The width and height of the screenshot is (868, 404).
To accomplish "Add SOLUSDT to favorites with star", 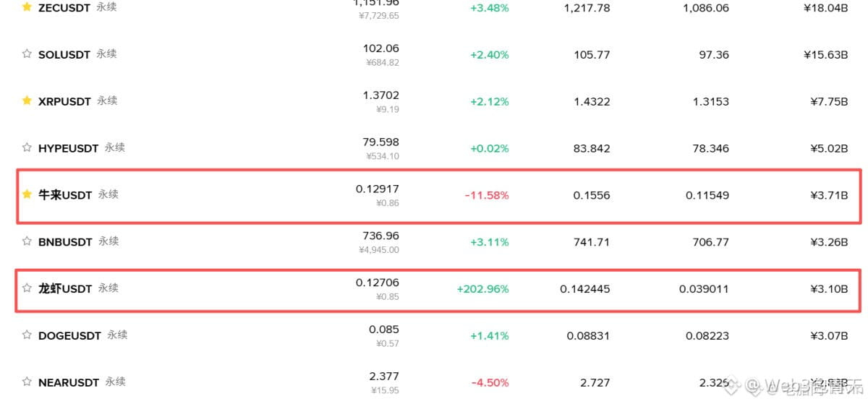I will [27, 53].
